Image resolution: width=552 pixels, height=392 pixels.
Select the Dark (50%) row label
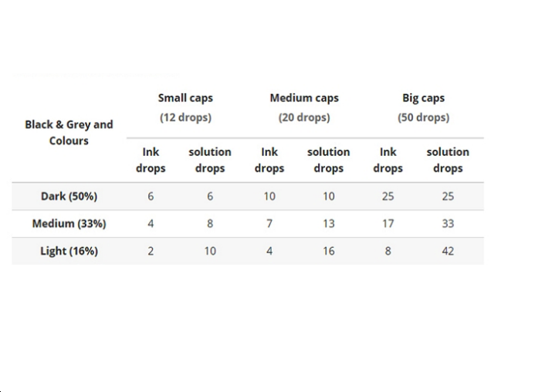coord(69,196)
